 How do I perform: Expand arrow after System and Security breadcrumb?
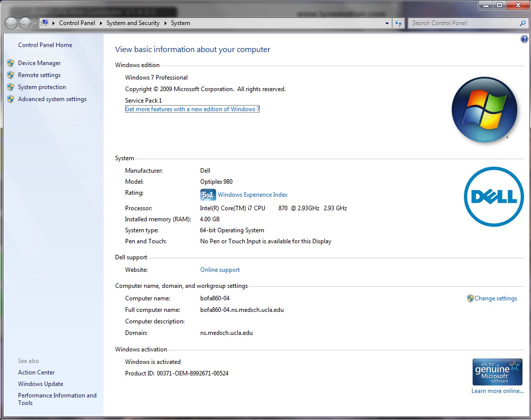[x=165, y=23]
